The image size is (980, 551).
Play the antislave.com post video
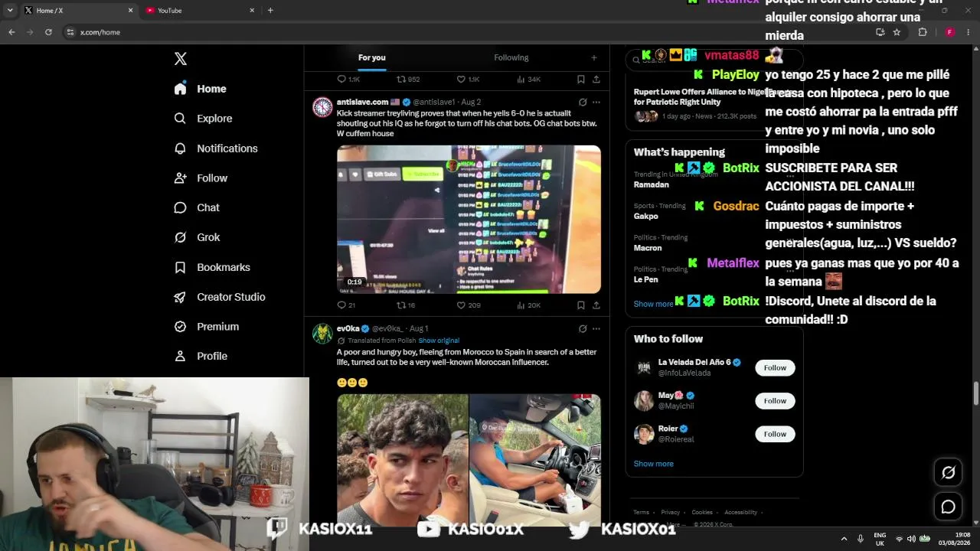tap(469, 219)
